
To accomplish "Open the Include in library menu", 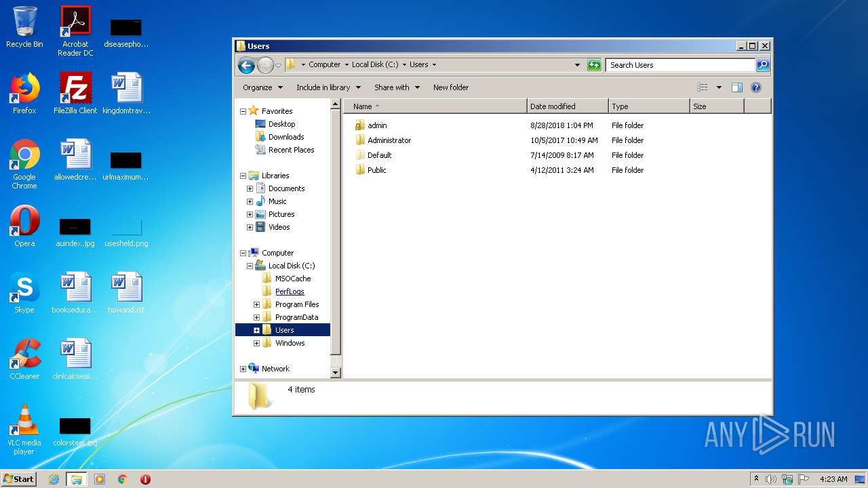I will click(x=328, y=87).
